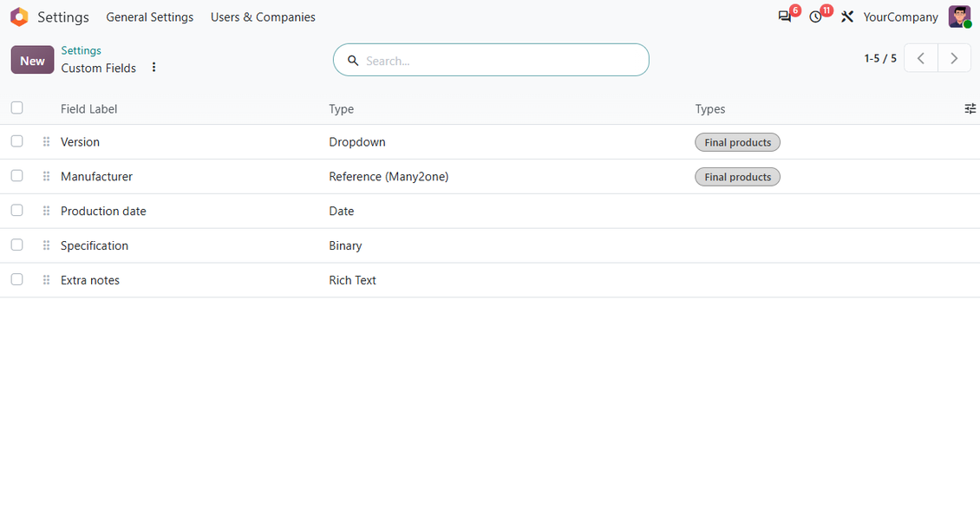980x509 pixels.
Task: Click the Settings app title
Action: (x=63, y=16)
